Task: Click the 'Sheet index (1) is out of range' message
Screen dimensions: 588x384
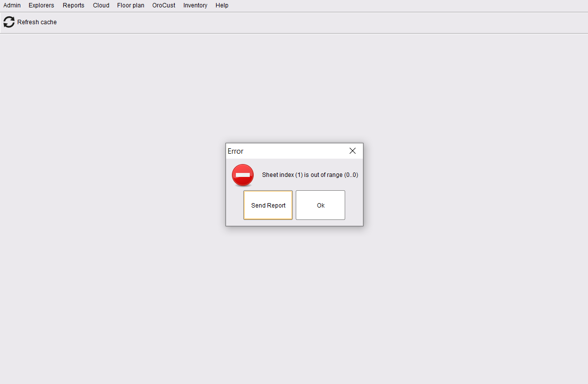Action: (x=310, y=175)
